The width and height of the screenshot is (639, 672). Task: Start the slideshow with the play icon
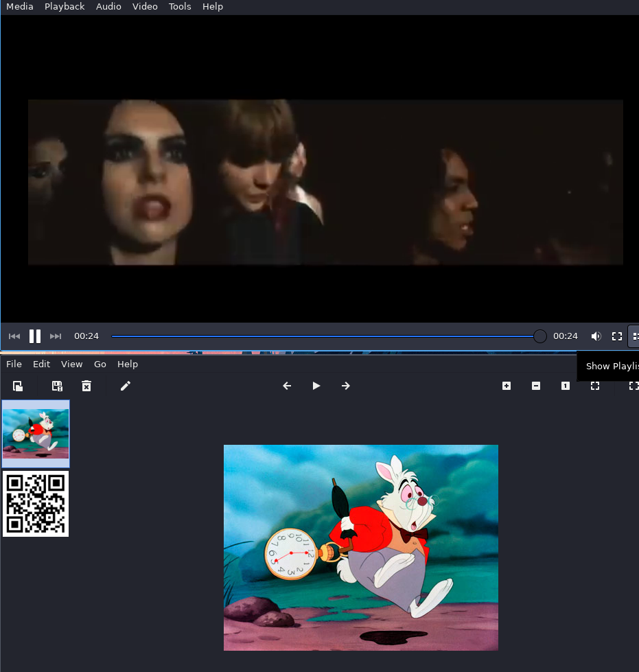(316, 386)
